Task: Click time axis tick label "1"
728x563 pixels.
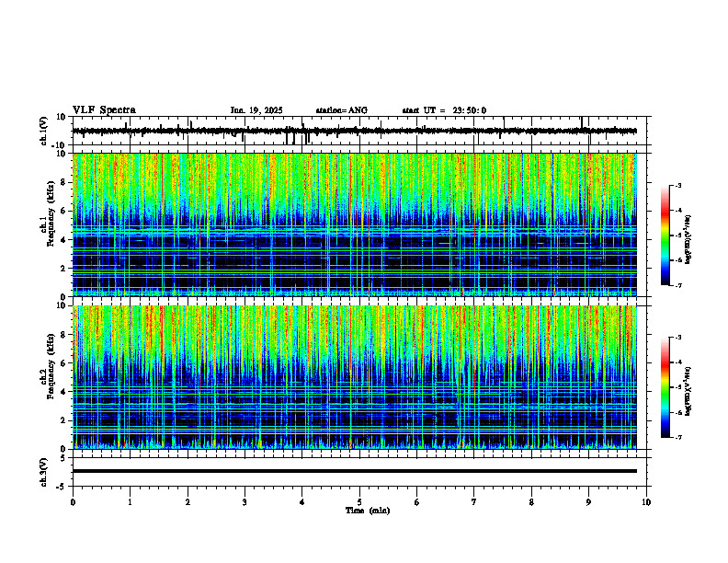Action: point(130,502)
